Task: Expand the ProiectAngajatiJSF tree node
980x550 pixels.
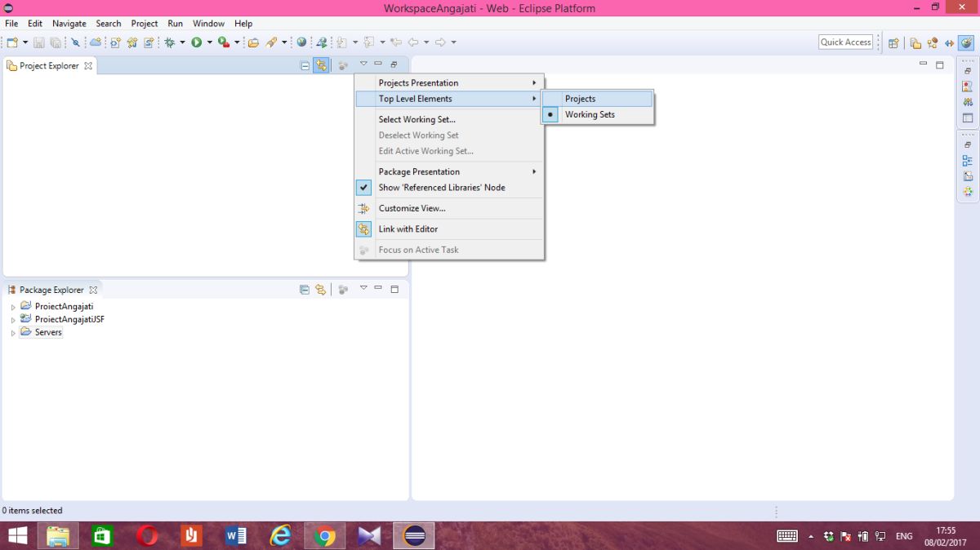Action: pos(13,320)
